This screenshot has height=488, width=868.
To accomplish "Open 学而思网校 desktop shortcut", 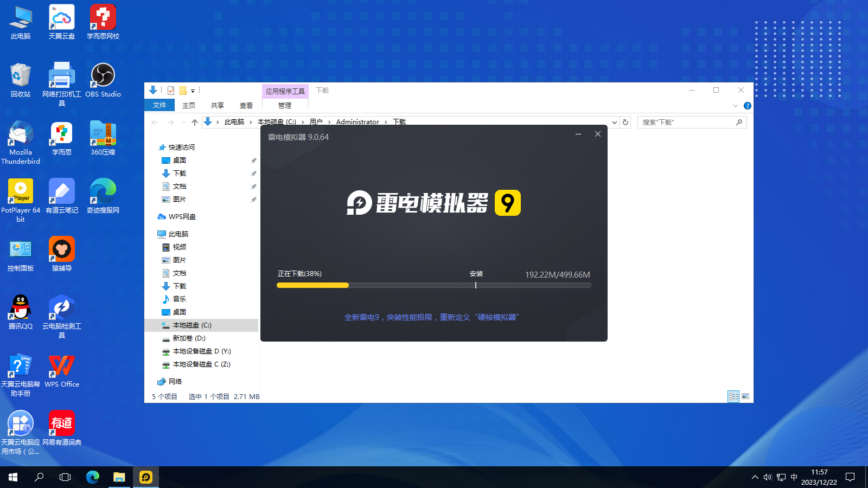I will coord(103,23).
